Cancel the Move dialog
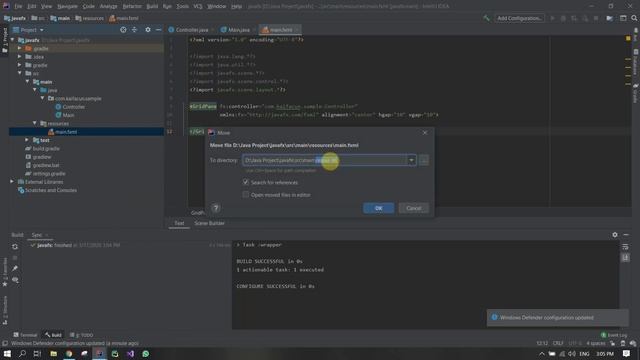The image size is (640, 360). (x=413, y=208)
